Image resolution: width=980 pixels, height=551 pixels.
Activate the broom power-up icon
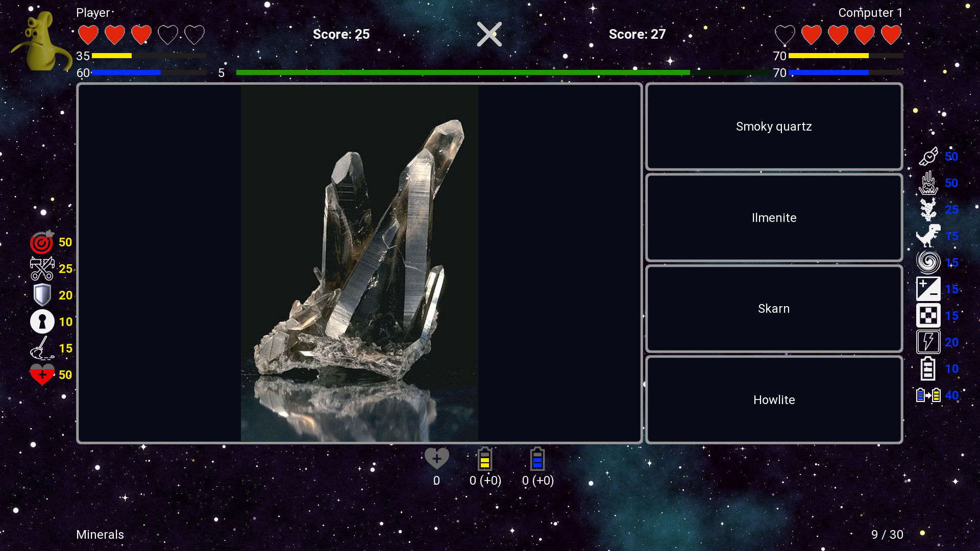click(42, 348)
